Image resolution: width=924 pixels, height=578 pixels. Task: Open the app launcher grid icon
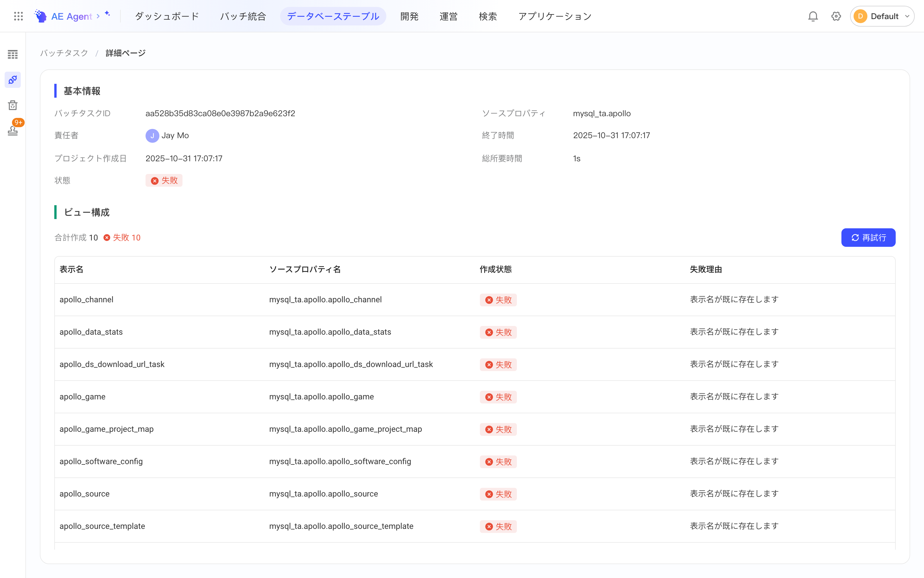(x=18, y=16)
